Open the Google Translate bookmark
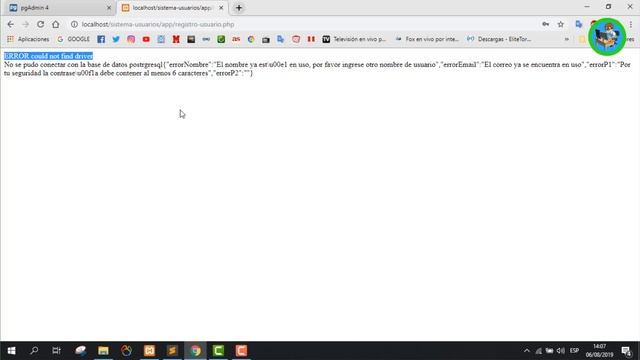The height and width of the screenshot is (360, 640). pos(280,39)
